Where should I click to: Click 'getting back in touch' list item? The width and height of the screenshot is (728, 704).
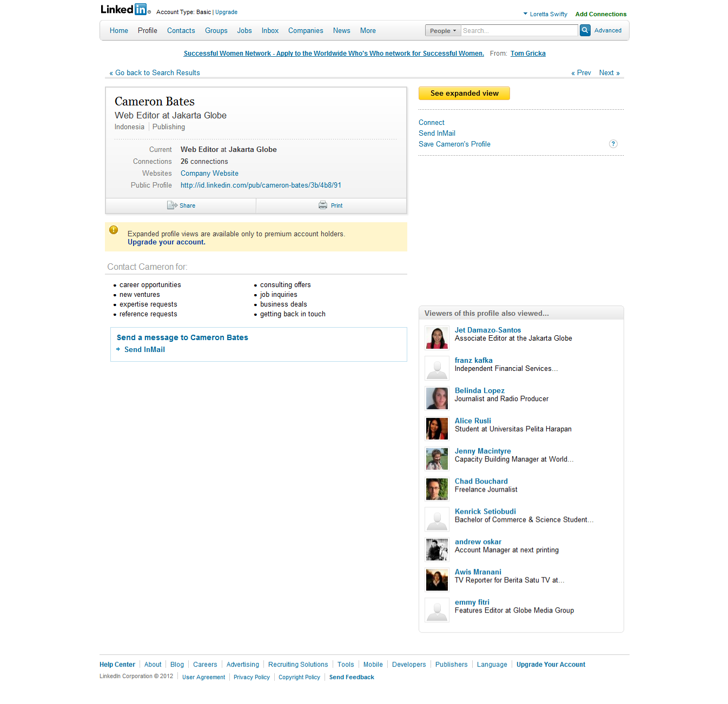(x=293, y=314)
